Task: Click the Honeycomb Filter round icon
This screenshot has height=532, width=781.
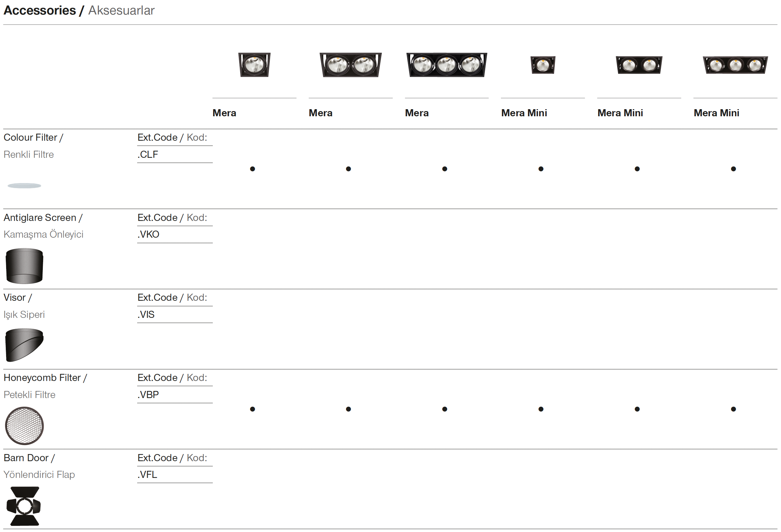Action: [x=24, y=425]
